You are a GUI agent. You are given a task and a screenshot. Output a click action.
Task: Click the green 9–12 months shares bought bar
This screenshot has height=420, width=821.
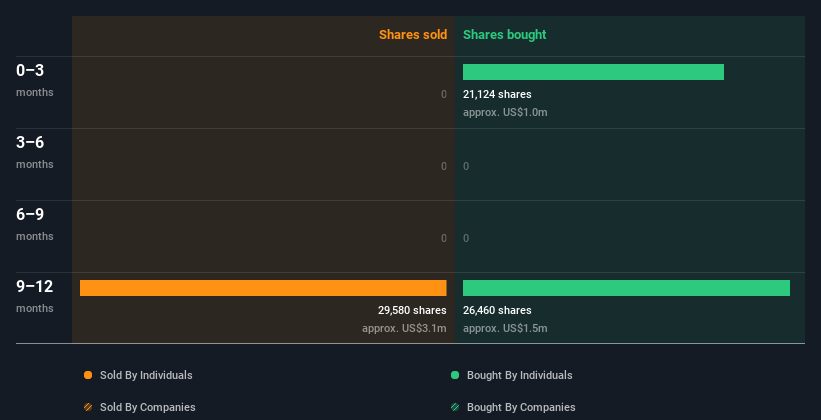pos(626,288)
